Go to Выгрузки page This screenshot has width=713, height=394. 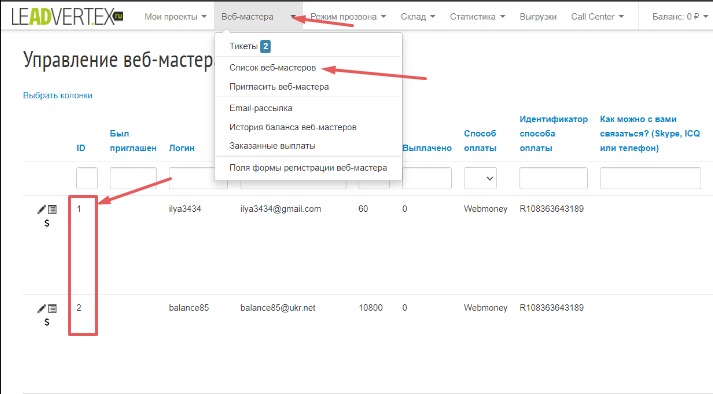pos(538,16)
